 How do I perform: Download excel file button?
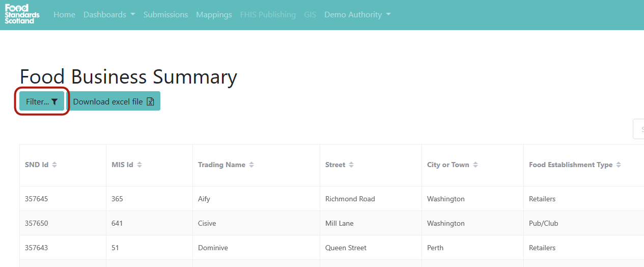pos(114,101)
